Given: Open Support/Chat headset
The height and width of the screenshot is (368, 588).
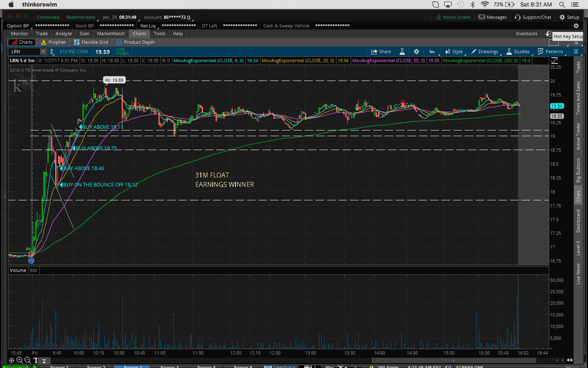Looking at the screenshot, I should point(533,17).
